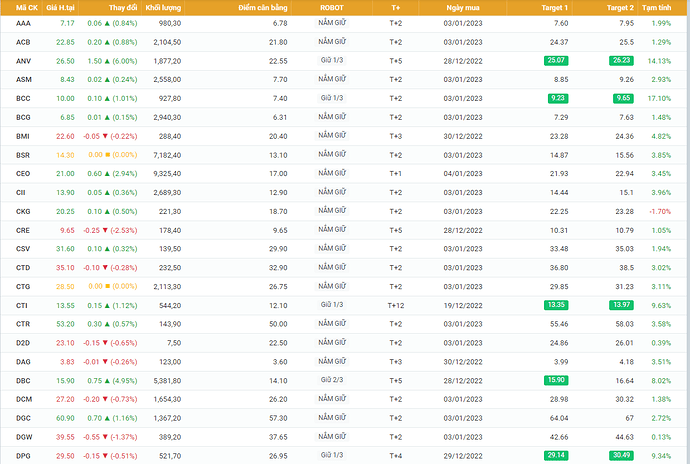Image resolution: width=690 pixels, height=464 pixels.
Task: Open the AAA stock symbol
Action: [23, 22]
